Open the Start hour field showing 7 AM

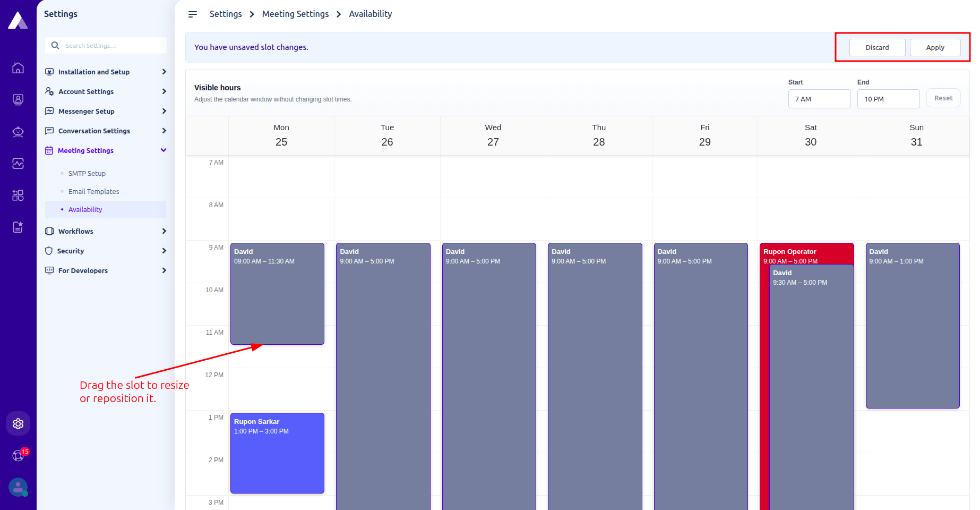click(819, 99)
